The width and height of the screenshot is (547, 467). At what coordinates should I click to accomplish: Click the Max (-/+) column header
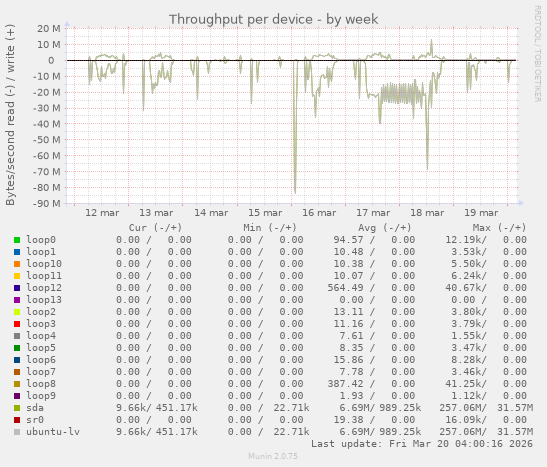click(x=499, y=228)
